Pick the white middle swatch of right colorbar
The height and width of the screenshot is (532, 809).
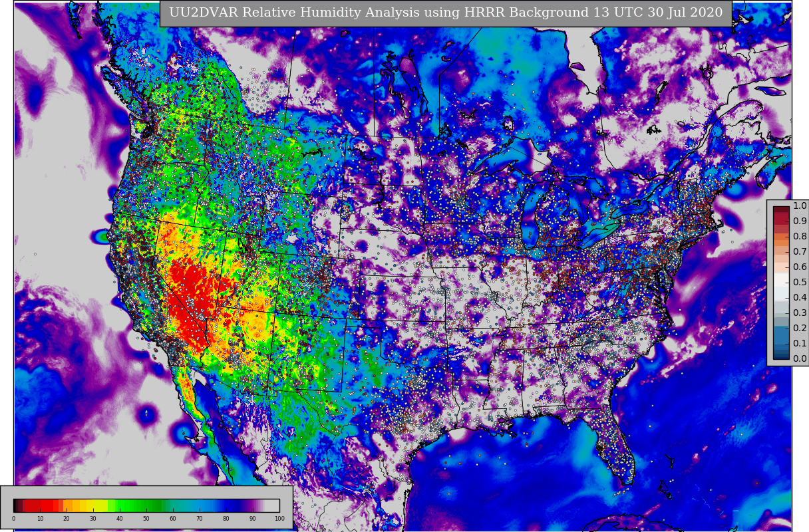[x=781, y=279]
